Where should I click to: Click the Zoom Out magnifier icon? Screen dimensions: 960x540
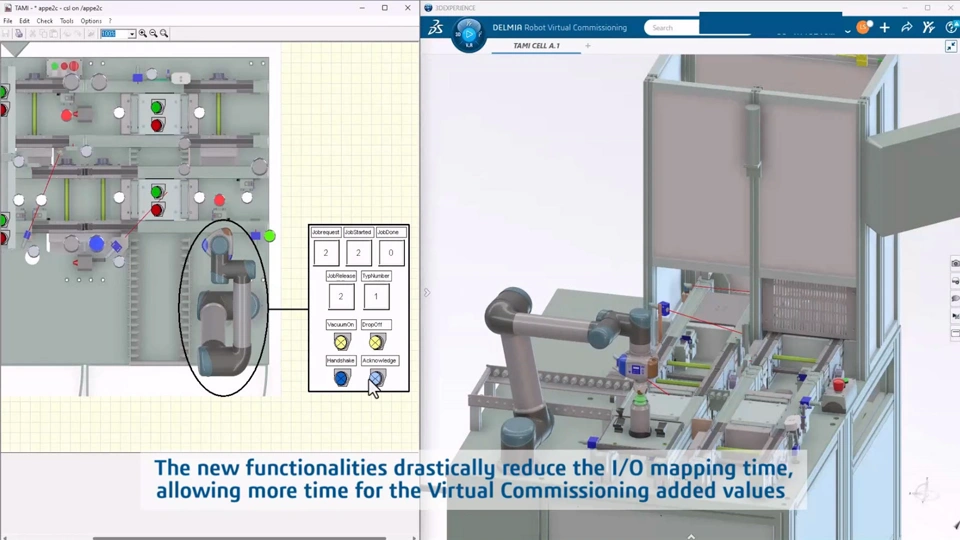click(153, 34)
